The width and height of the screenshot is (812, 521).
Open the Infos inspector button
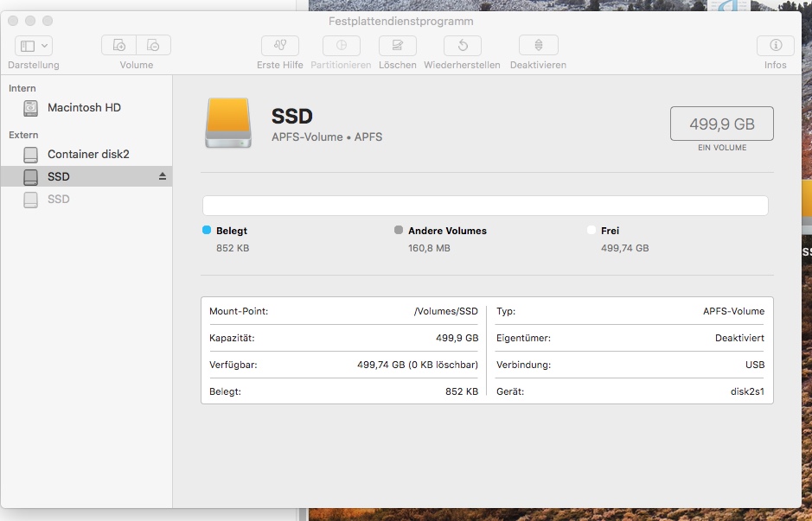[x=775, y=46]
